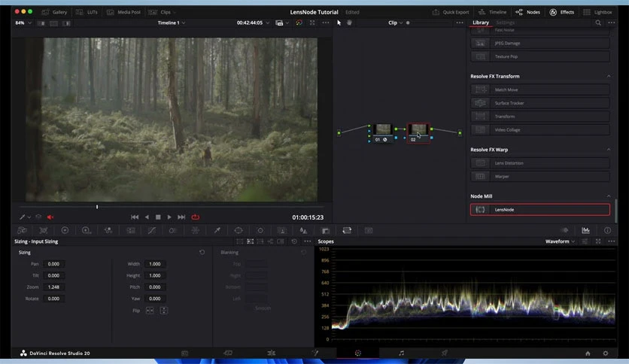Viewport: 629px width, 364px height.
Task: Open the 00:42:44:05 timecode dropdown
Action: click(253, 23)
